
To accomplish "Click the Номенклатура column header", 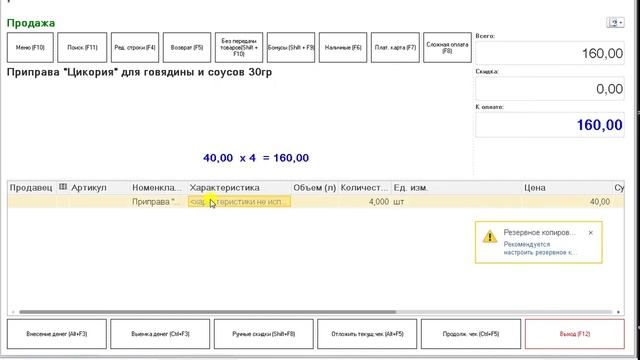I will 158,188.
